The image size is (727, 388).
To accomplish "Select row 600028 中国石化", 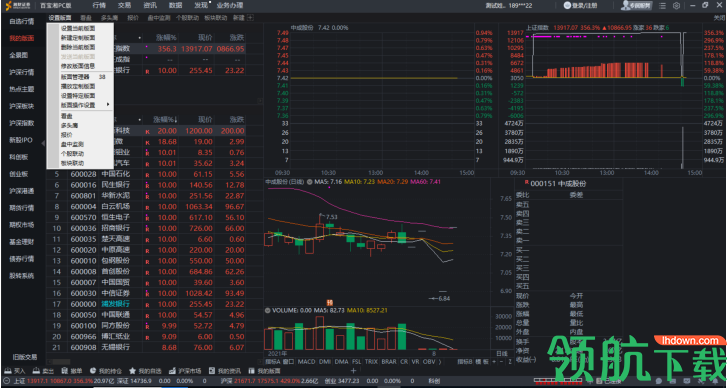I will (x=147, y=174).
